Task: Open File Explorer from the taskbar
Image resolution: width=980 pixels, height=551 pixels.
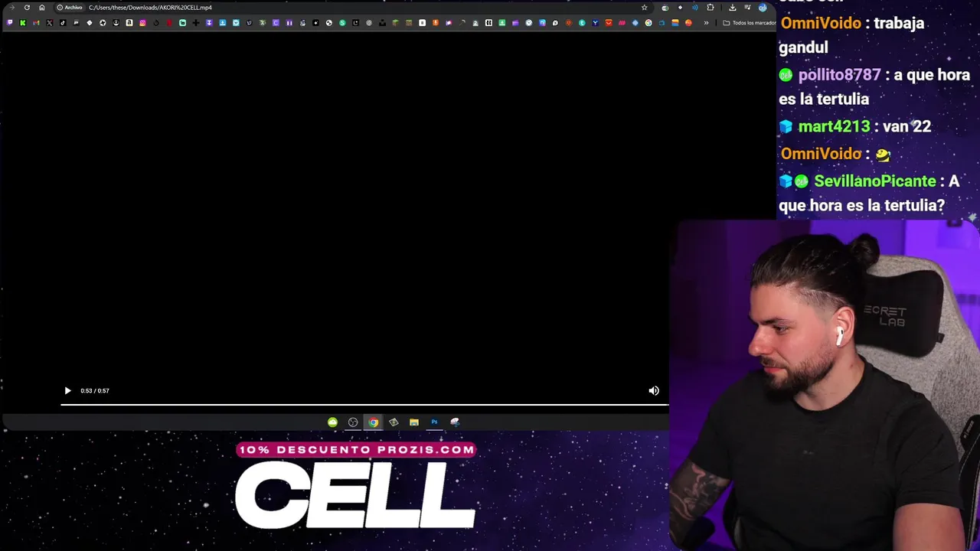Action: (413, 422)
